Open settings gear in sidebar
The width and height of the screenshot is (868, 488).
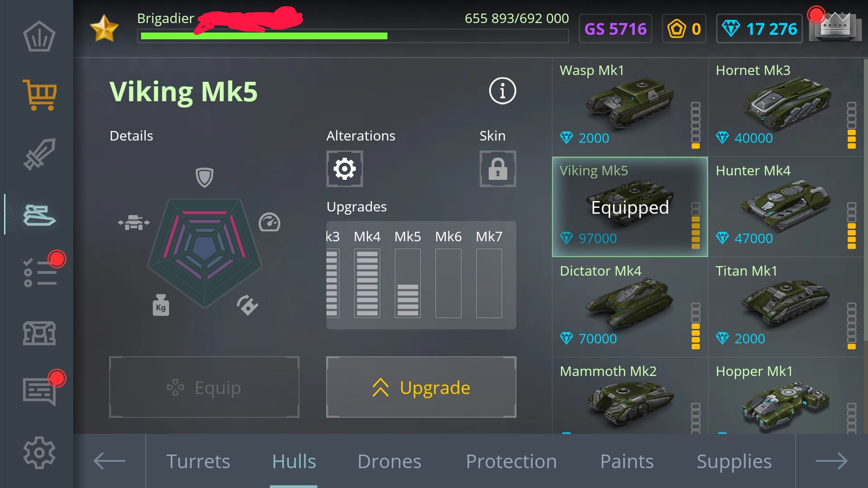(39, 452)
